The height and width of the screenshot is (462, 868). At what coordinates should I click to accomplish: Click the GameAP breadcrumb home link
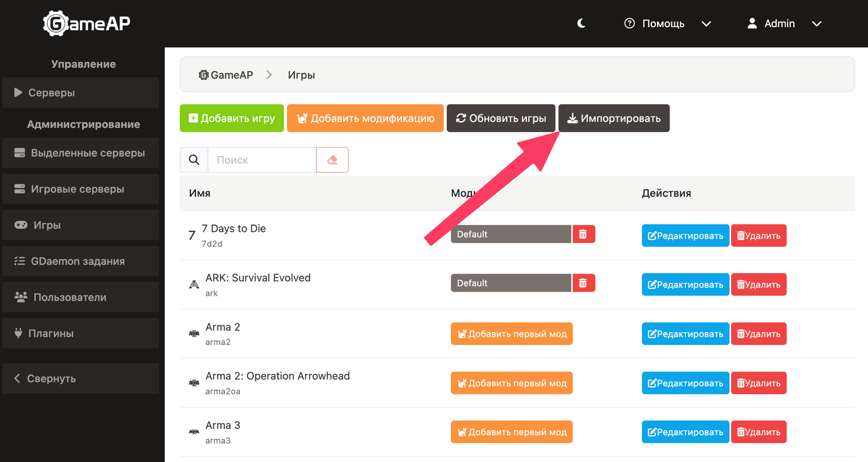226,75
